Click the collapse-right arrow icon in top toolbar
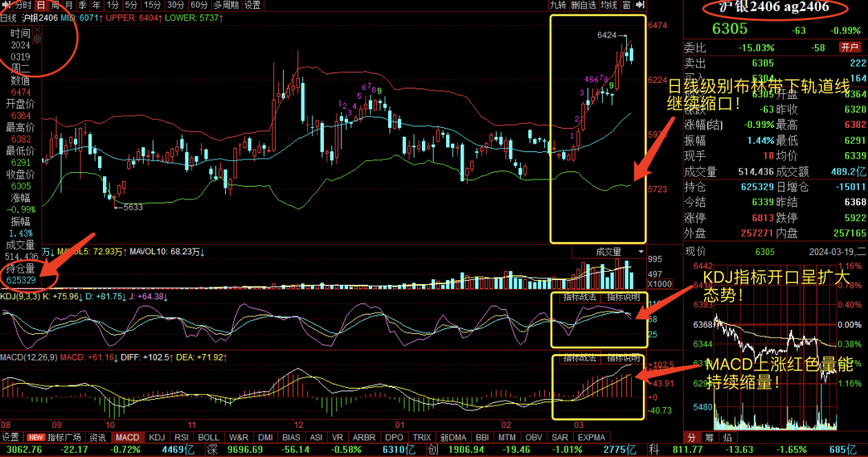Viewport: 868px width, 457px height. (x=638, y=5)
